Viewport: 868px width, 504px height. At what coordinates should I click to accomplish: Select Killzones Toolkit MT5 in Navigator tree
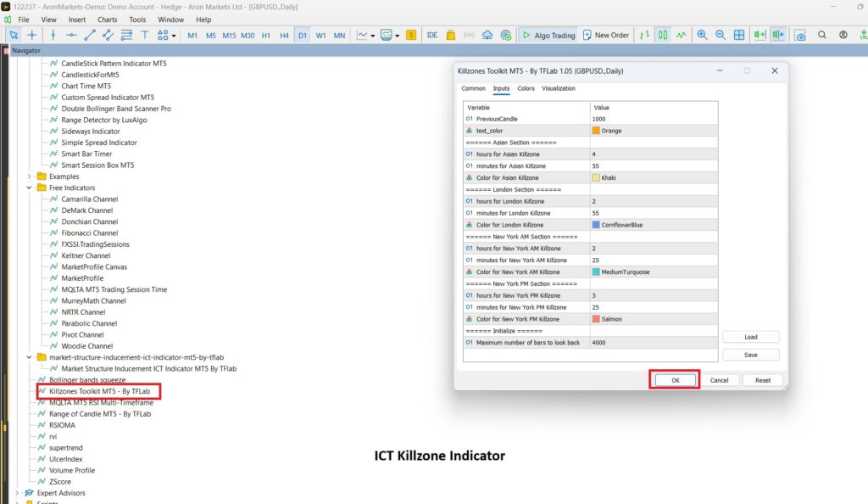point(105,391)
